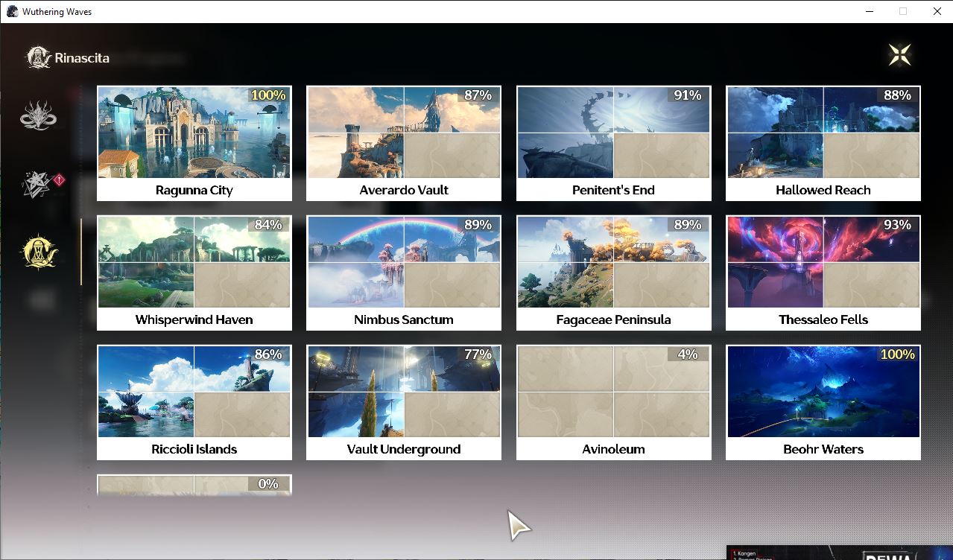
Task: Click the 100% label on Ragunna City
Action: [268, 95]
